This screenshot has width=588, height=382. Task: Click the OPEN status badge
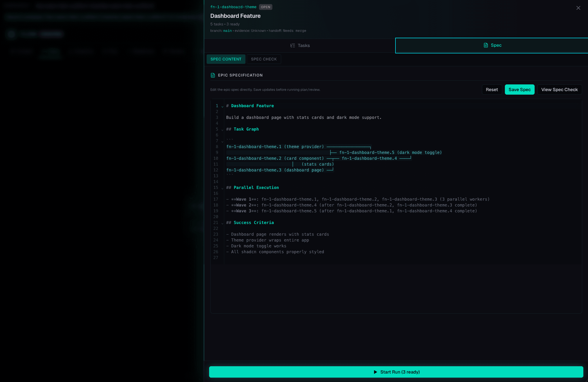click(265, 7)
